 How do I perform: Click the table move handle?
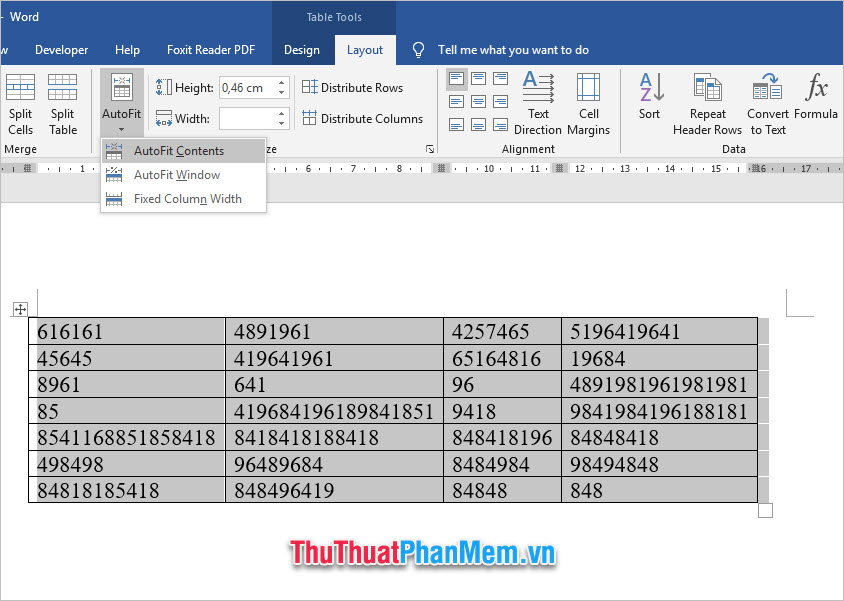tap(20, 309)
